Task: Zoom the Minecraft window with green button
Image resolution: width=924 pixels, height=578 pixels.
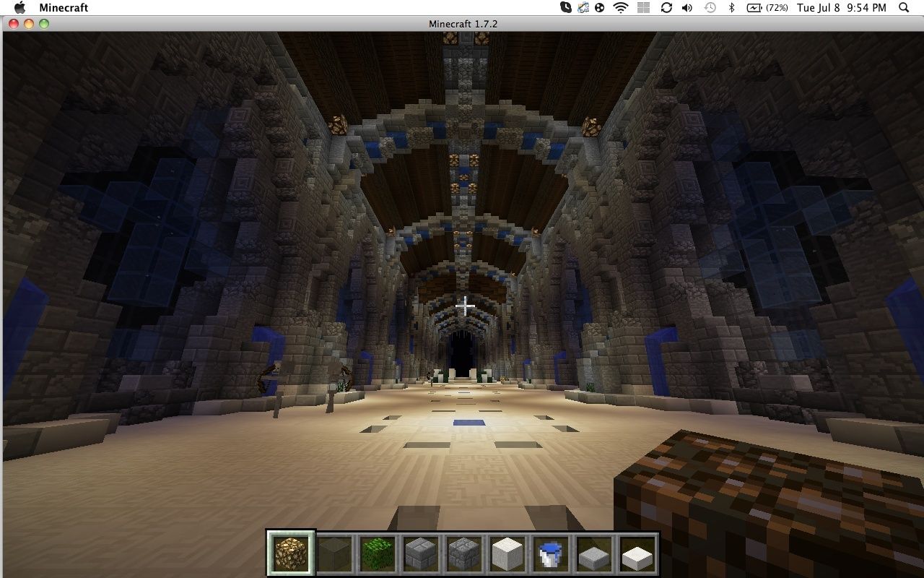Action: tap(44, 24)
